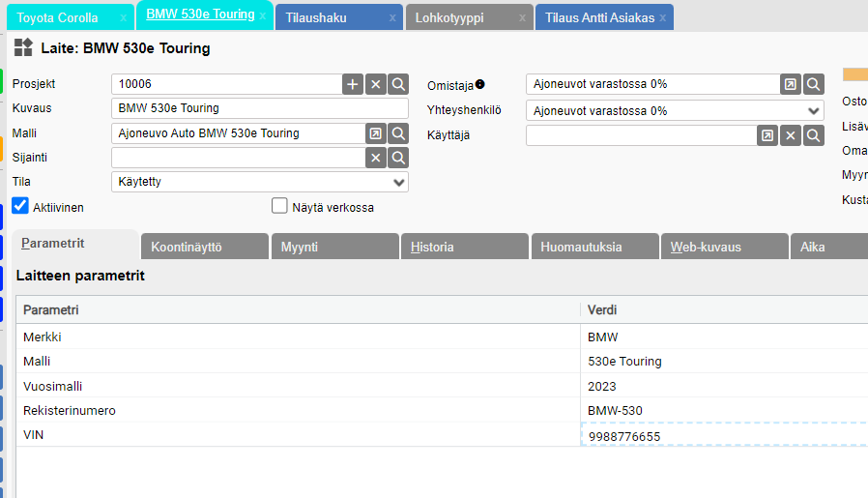868x498 pixels.
Task: Click the Omistaja input field
Action: [652, 84]
